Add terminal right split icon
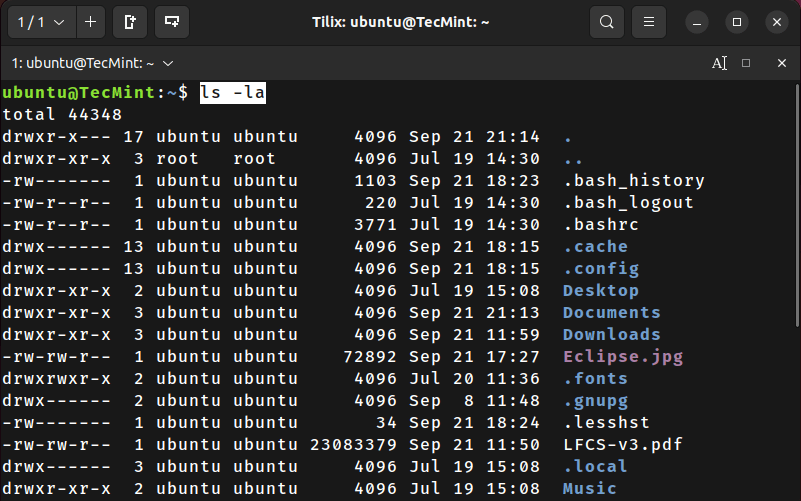 tap(130, 21)
